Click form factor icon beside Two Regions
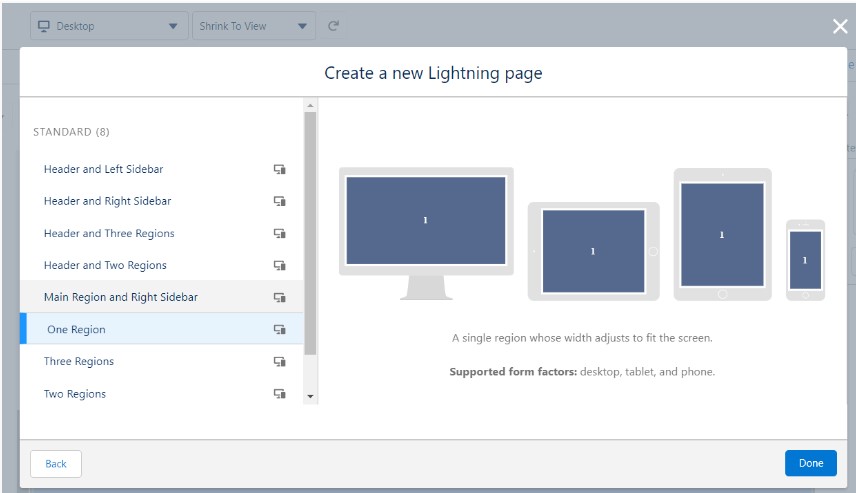Viewport: 856px width, 493px height. coord(280,394)
